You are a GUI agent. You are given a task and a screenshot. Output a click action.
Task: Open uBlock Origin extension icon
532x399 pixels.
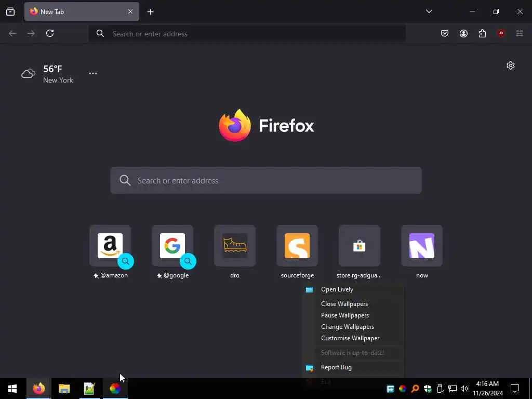501,33
